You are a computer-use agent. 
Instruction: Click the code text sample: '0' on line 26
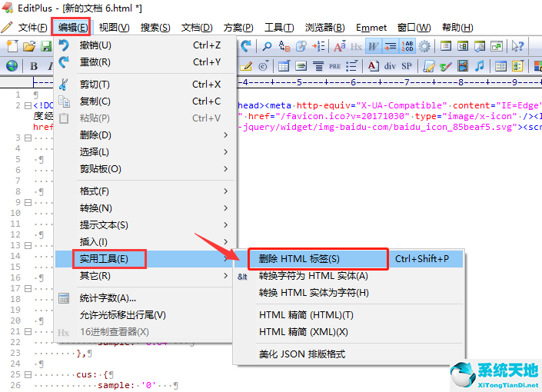point(127,385)
